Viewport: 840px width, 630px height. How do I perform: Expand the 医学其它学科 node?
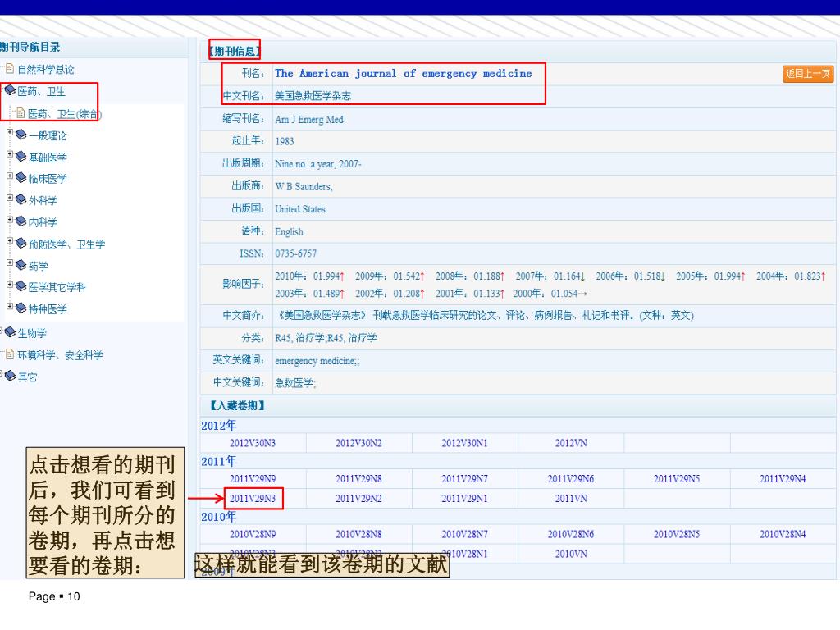(10, 285)
